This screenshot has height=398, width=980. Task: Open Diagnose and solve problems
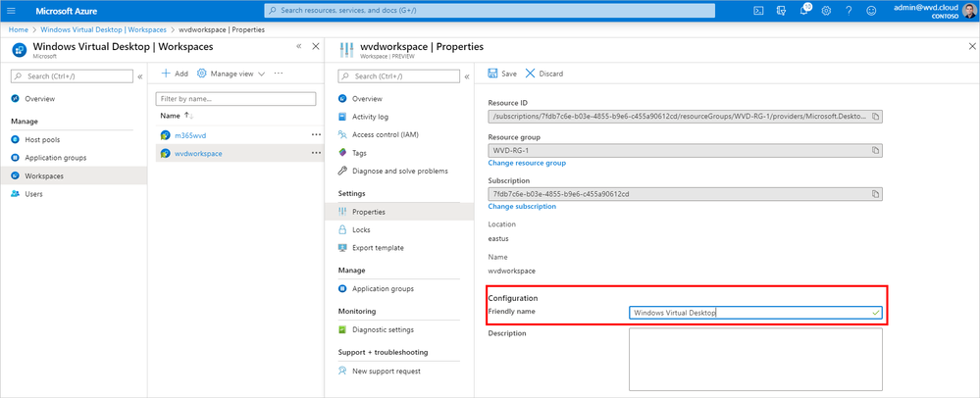pyautogui.click(x=399, y=172)
